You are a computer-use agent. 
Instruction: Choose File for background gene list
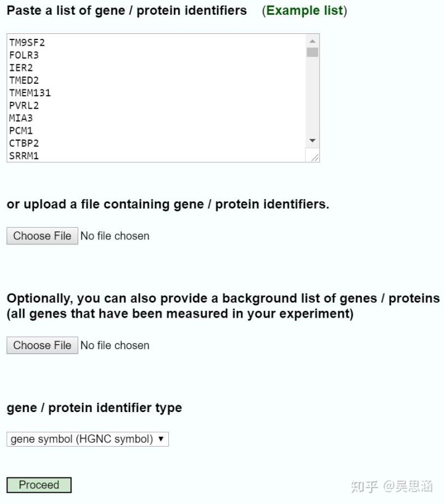tap(42, 345)
